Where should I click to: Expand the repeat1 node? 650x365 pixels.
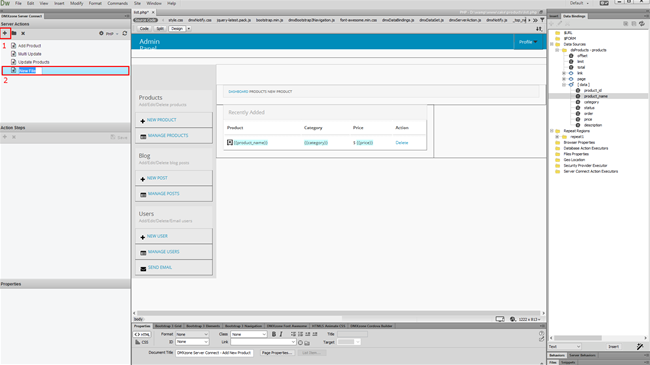558,137
